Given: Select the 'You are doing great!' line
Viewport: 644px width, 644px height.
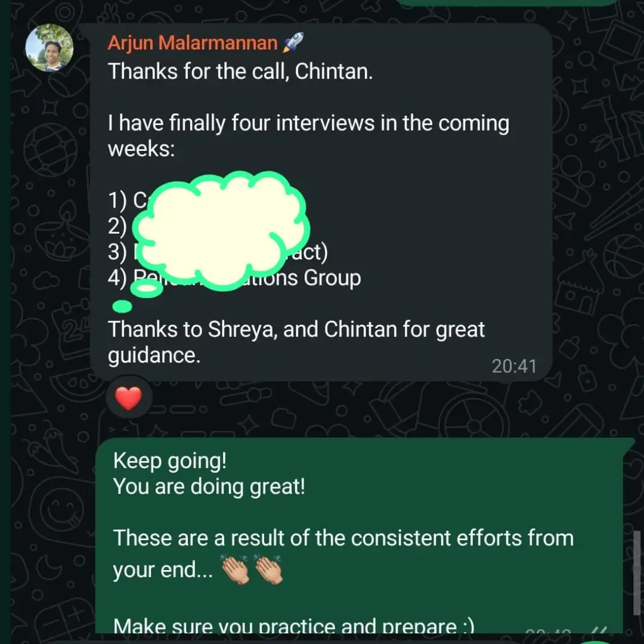Looking at the screenshot, I should 209,487.
